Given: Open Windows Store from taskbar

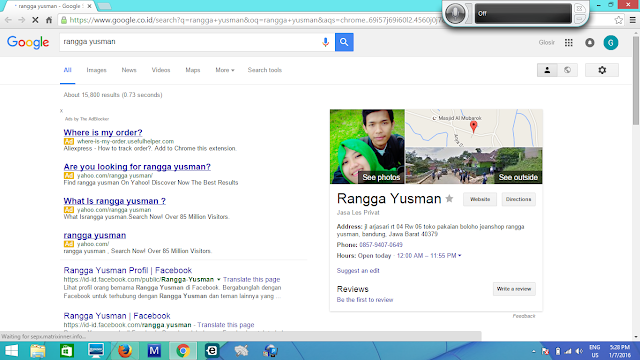Looking at the screenshot, I should (67, 351).
